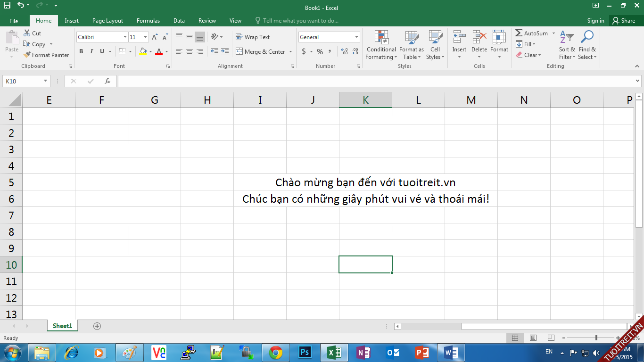This screenshot has width=644, height=362.
Task: Toggle Wrap Text for the cell
Action: click(253, 37)
